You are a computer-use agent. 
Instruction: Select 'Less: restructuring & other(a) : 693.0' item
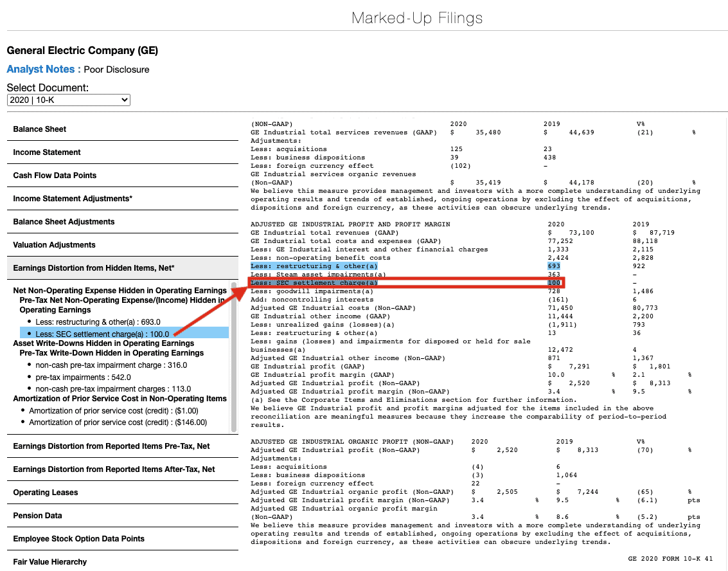98,322
